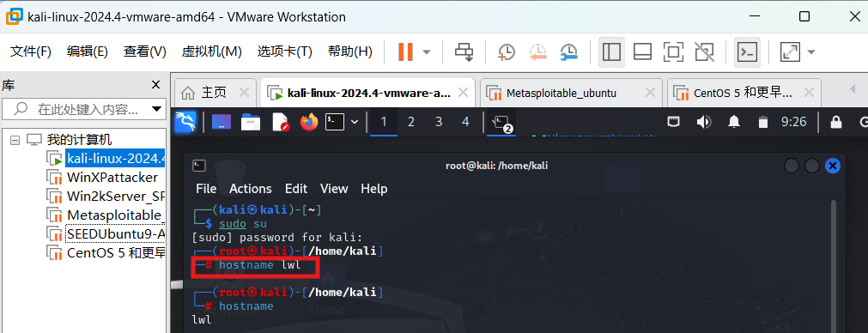Toggle the library sidebar view
Screen dimensions: 868x333
pyautogui.click(x=611, y=52)
